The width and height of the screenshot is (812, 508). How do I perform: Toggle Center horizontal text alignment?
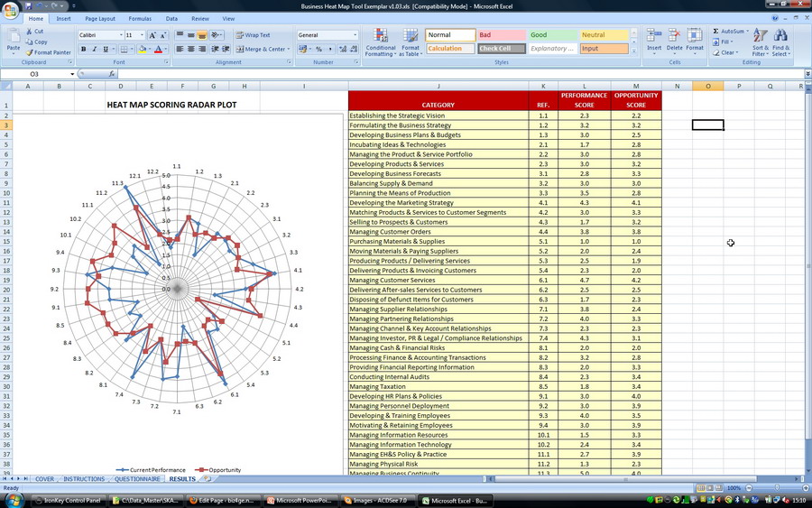click(191, 50)
